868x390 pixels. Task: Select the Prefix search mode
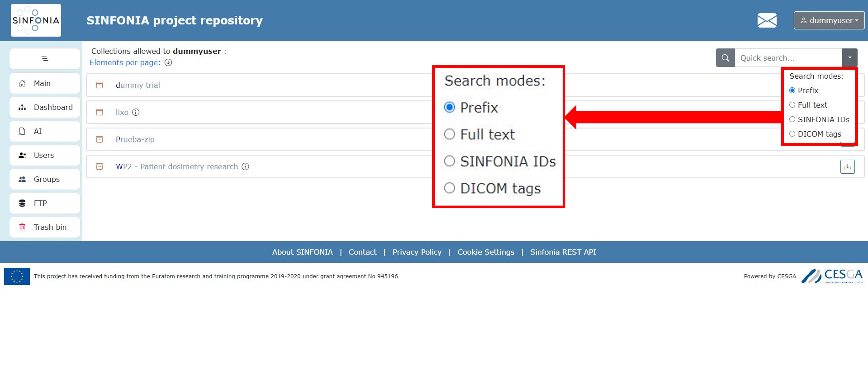(x=792, y=90)
